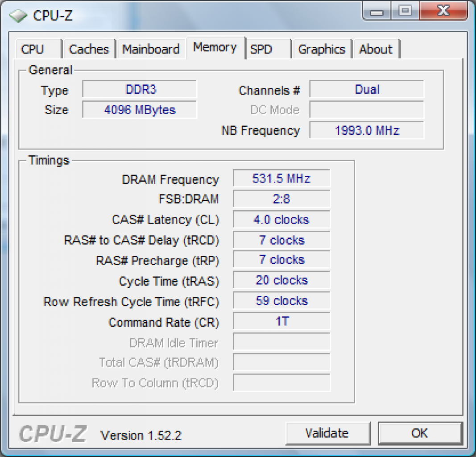
Task: Click the DDR3 memory type field
Action: point(140,89)
